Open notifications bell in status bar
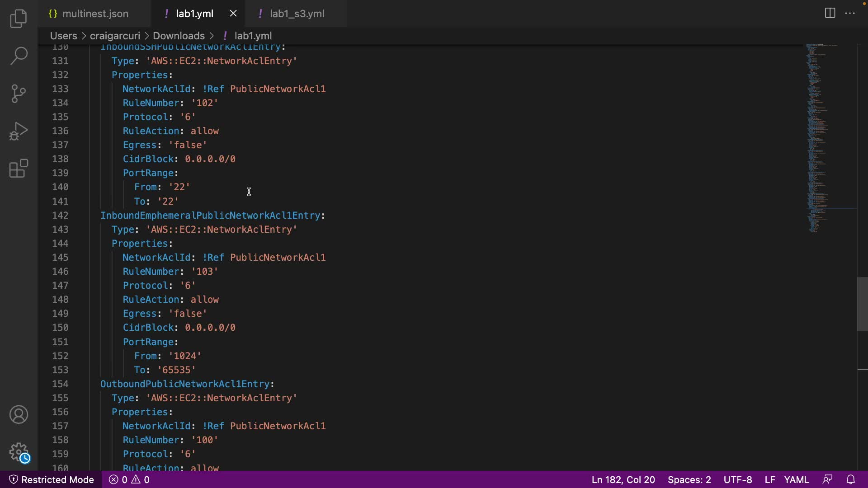 (850, 479)
